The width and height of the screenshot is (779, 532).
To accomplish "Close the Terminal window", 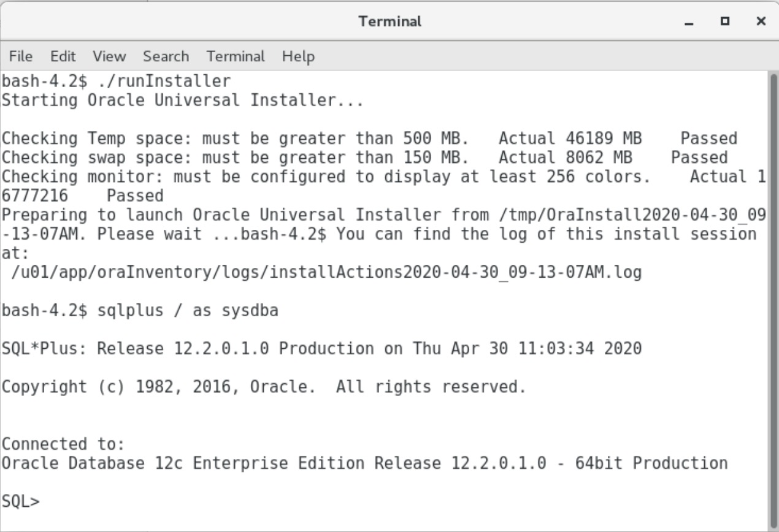I will [x=761, y=21].
